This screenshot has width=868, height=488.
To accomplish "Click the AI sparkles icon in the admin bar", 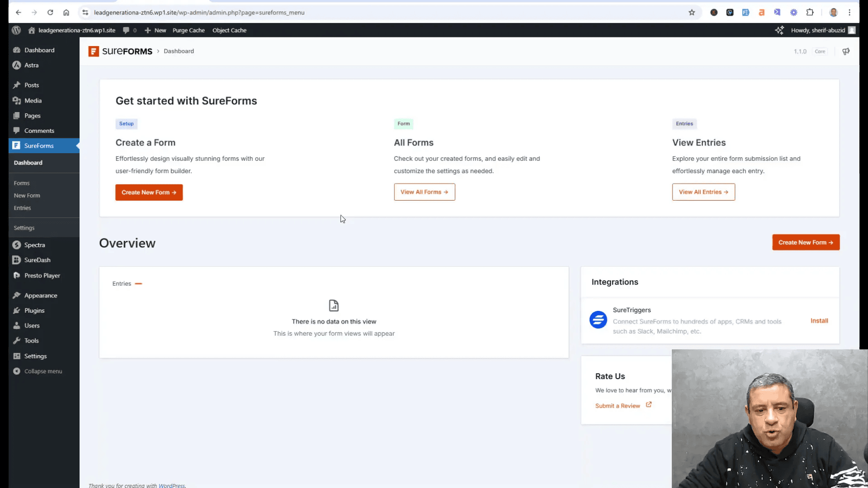I will coord(780,30).
